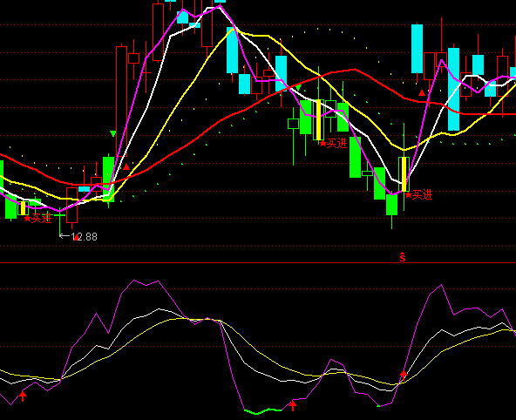This screenshot has height=420, width=516.
Task: Click the red up triangle left of the large cyan gap candle
Action: click(x=422, y=93)
